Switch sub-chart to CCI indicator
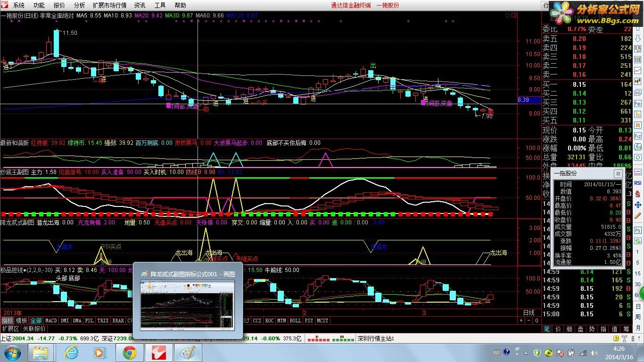This screenshot has height=362, width=644. click(x=257, y=321)
